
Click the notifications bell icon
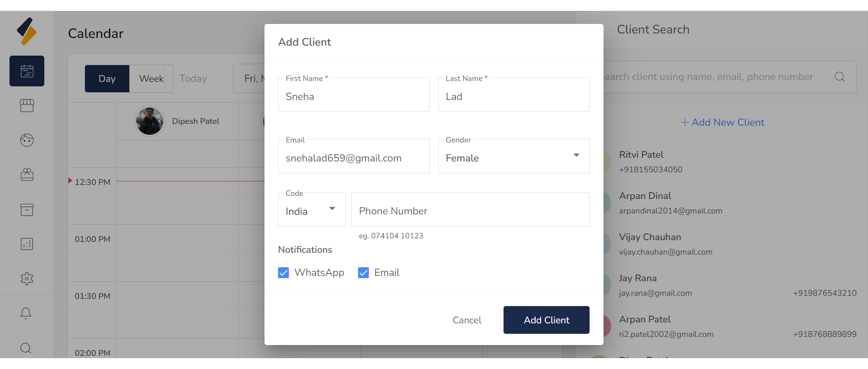tap(26, 313)
